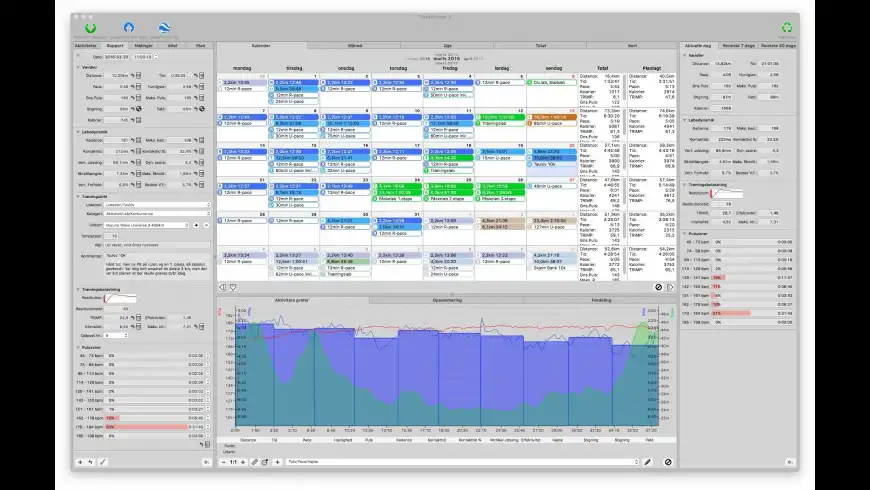Click the plus button beside Udstyr
Viewport: 870px width, 490px height.
pos(196,225)
